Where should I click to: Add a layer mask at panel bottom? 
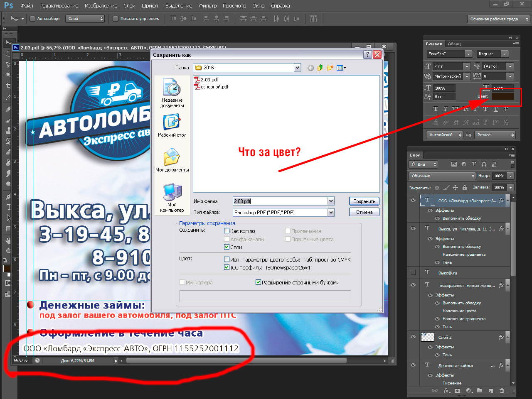coord(458,391)
